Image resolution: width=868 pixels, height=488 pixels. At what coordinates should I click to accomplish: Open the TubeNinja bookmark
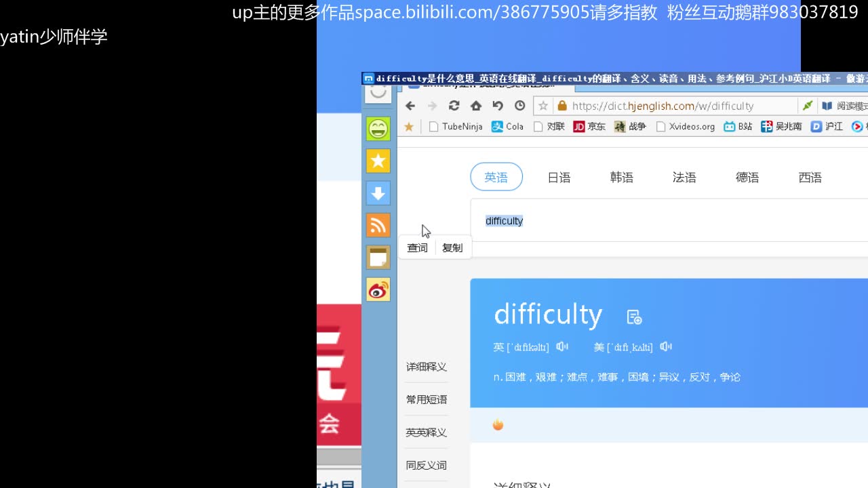tap(456, 127)
